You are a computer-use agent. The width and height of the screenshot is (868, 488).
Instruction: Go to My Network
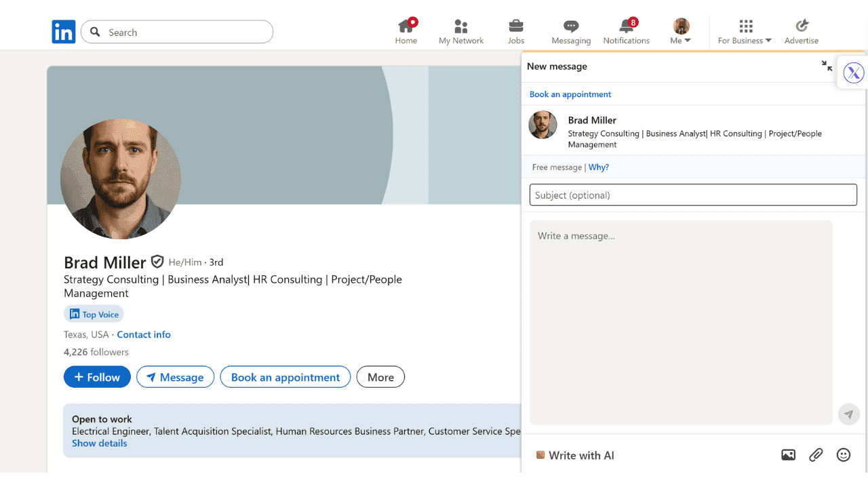click(461, 31)
